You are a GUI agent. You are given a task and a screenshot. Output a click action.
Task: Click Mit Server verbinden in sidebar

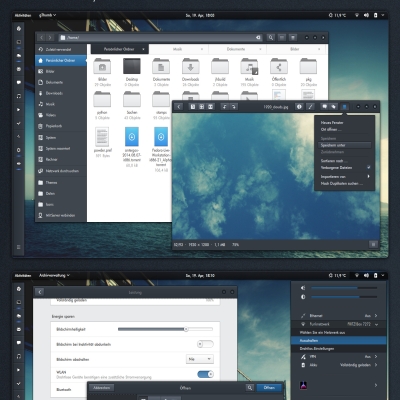61,215
